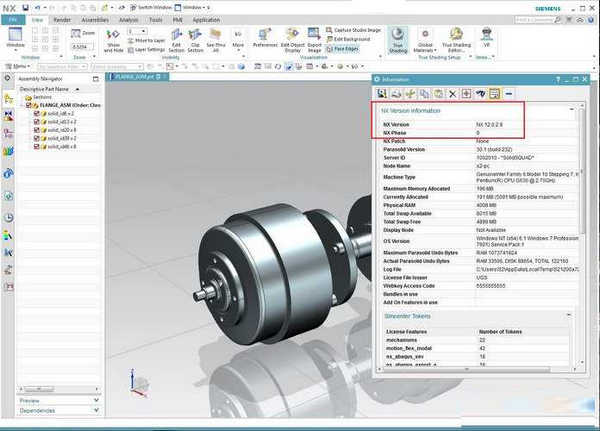This screenshot has width=600, height=431.
Task: Uncheck the solid_id38 x 2 checkbox
Action: pos(37,138)
